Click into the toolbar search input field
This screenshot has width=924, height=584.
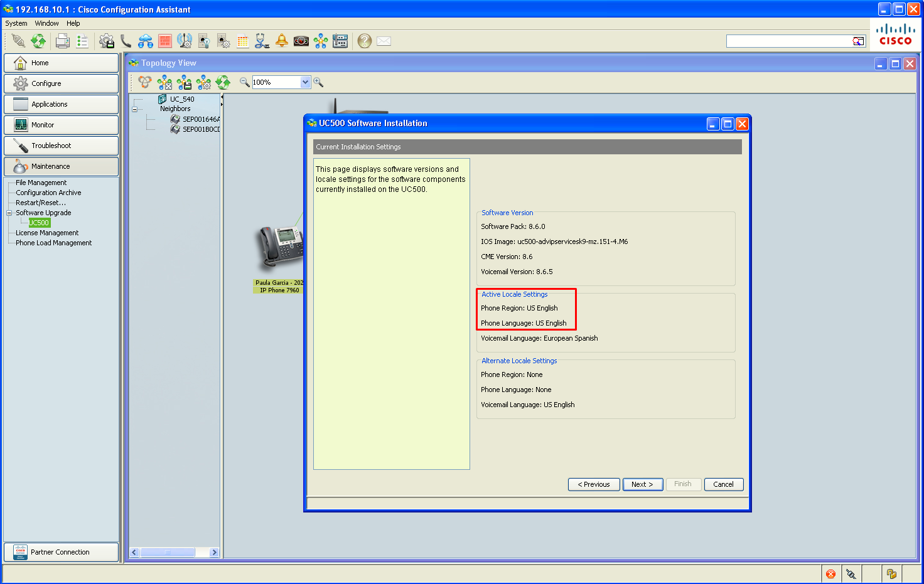point(788,41)
